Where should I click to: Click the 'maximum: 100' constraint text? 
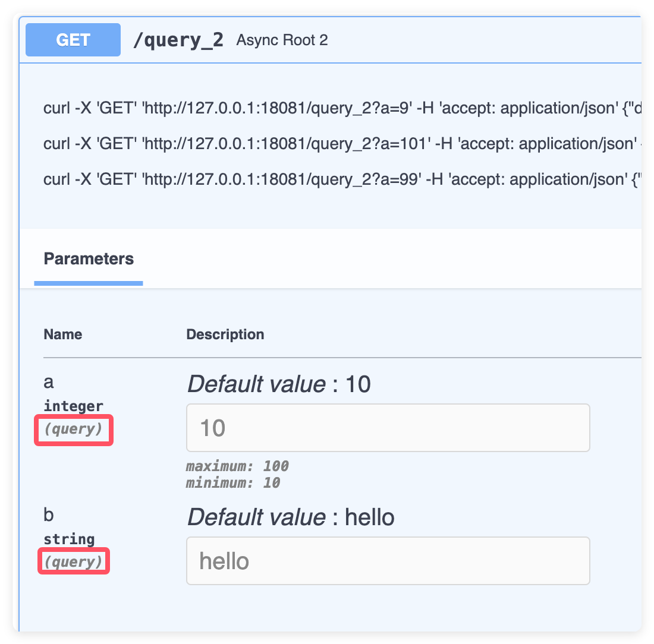click(237, 466)
